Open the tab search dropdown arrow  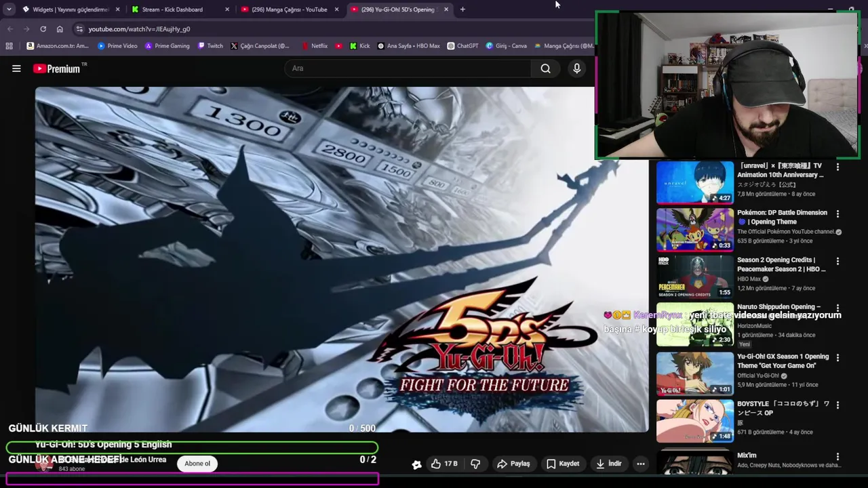[x=9, y=9]
